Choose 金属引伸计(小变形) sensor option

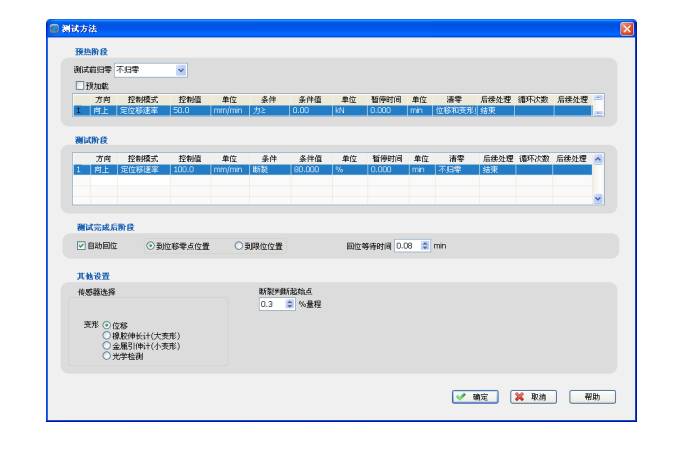(107, 346)
